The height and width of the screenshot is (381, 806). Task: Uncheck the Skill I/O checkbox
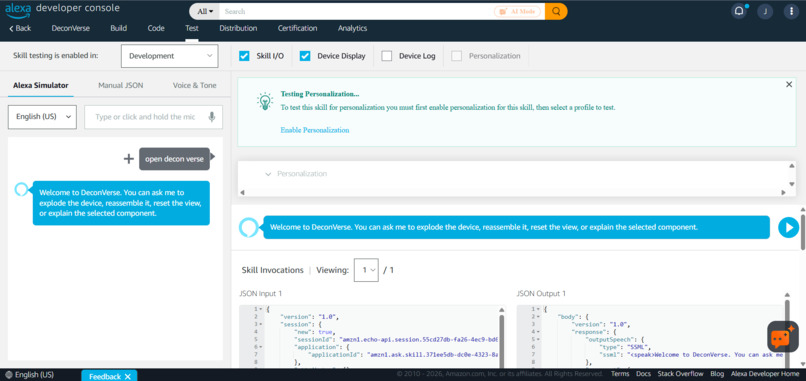tap(244, 56)
